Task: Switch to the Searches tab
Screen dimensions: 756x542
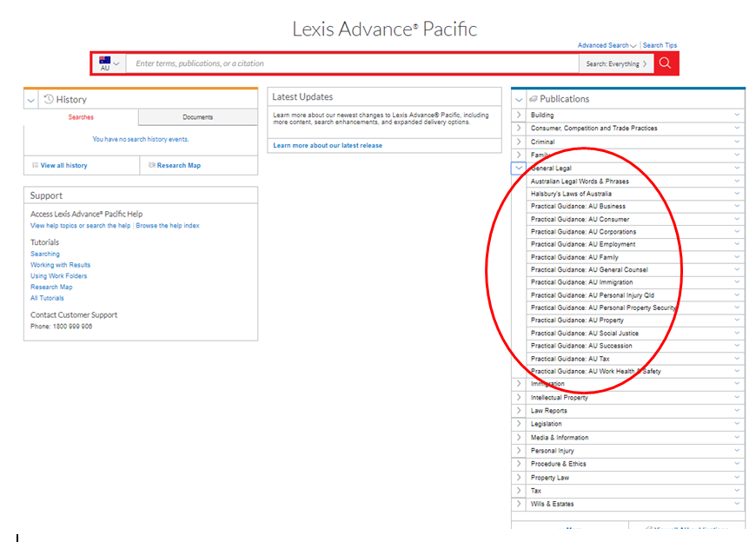Action: click(x=81, y=117)
